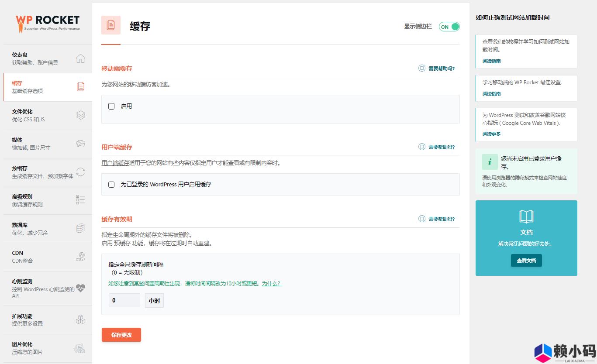
Task: Click the file optimization layers icon
Action: pos(80,115)
